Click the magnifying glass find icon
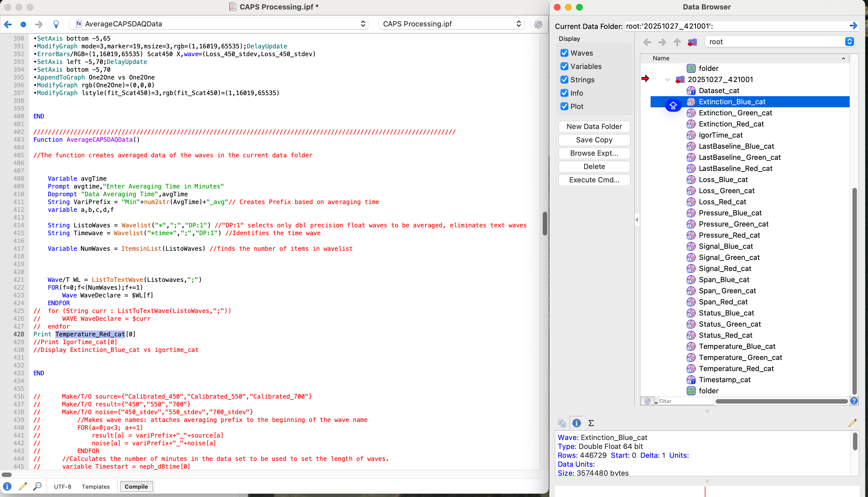868x497 pixels. 37,486
